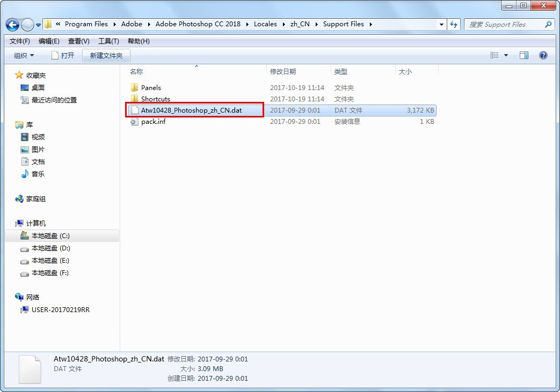Click 新建文件夹 to create a folder
Image resolution: width=560 pixels, height=392 pixels.
click(x=106, y=55)
